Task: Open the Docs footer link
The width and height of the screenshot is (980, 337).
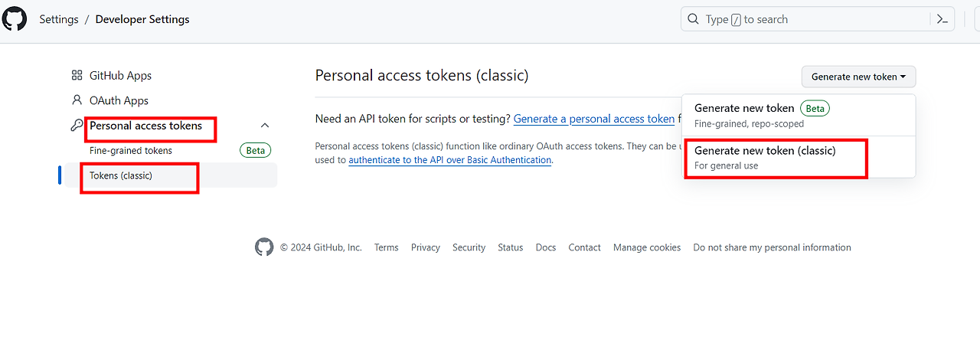Action: coord(546,247)
